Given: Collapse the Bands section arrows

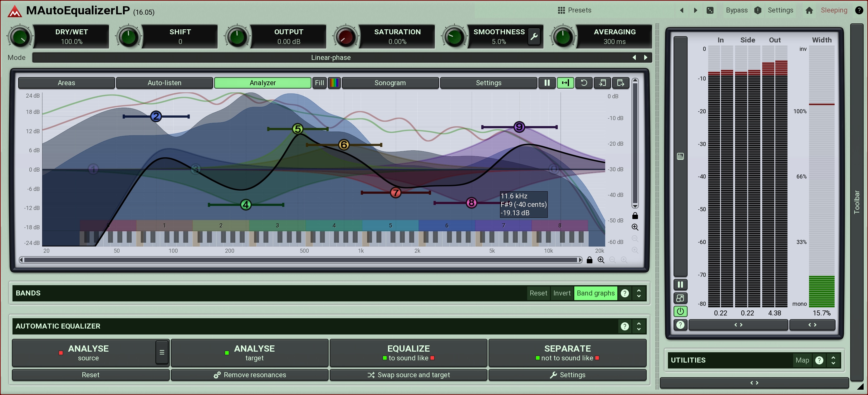Looking at the screenshot, I should (x=639, y=293).
